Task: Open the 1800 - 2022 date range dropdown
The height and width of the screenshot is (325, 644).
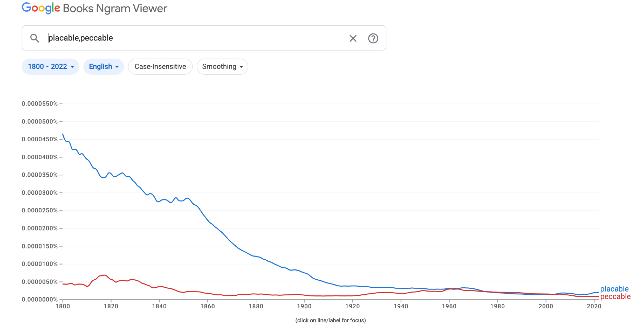Action: [51, 67]
